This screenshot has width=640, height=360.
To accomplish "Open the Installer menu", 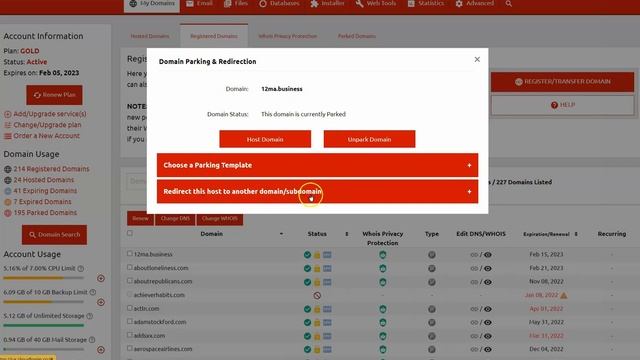I will (327, 4).
